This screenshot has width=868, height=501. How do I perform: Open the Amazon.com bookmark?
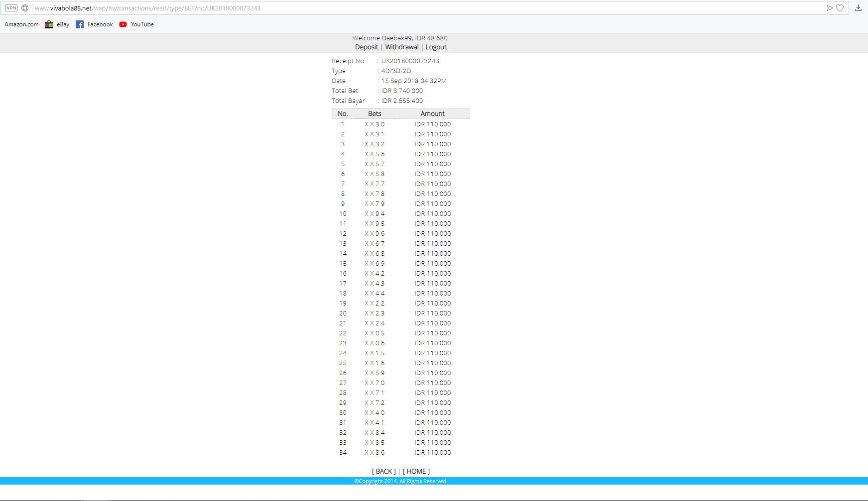(21, 24)
